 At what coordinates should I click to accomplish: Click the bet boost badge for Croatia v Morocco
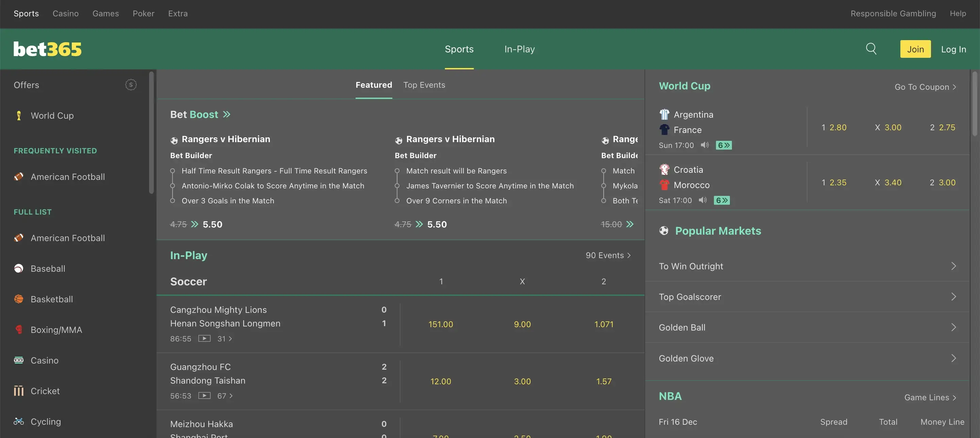point(722,200)
